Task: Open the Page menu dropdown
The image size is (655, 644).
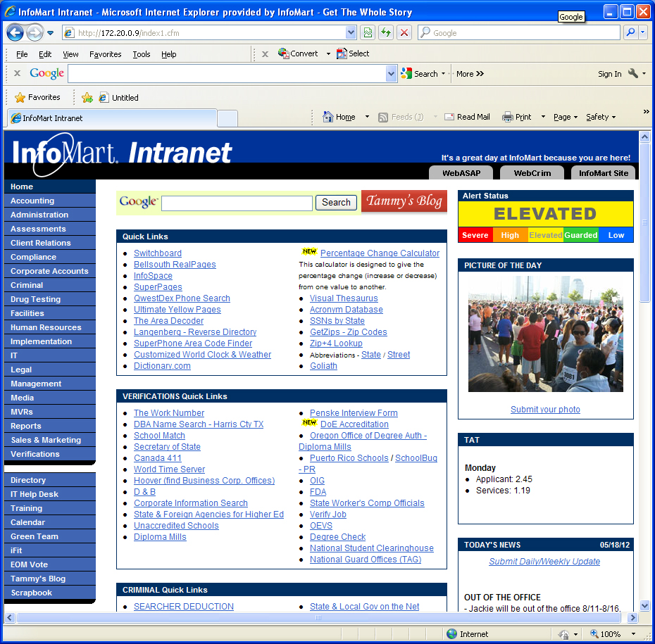Action: pos(565,118)
